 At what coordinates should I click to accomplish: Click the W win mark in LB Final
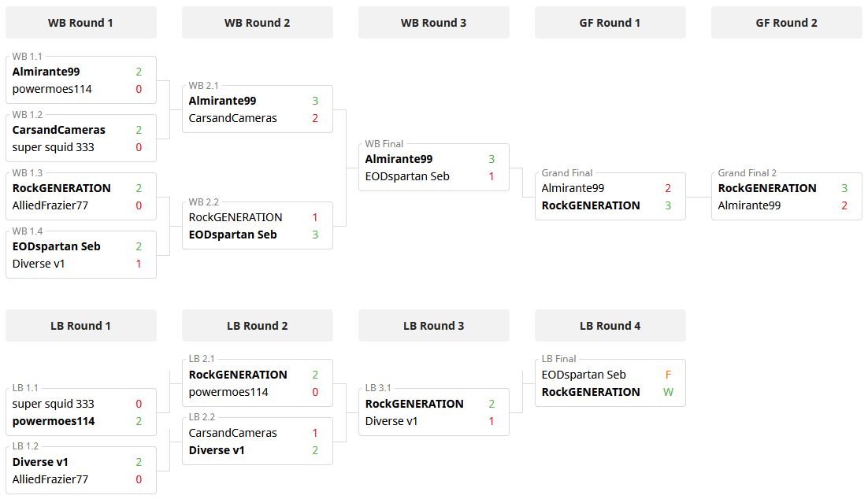pos(668,392)
